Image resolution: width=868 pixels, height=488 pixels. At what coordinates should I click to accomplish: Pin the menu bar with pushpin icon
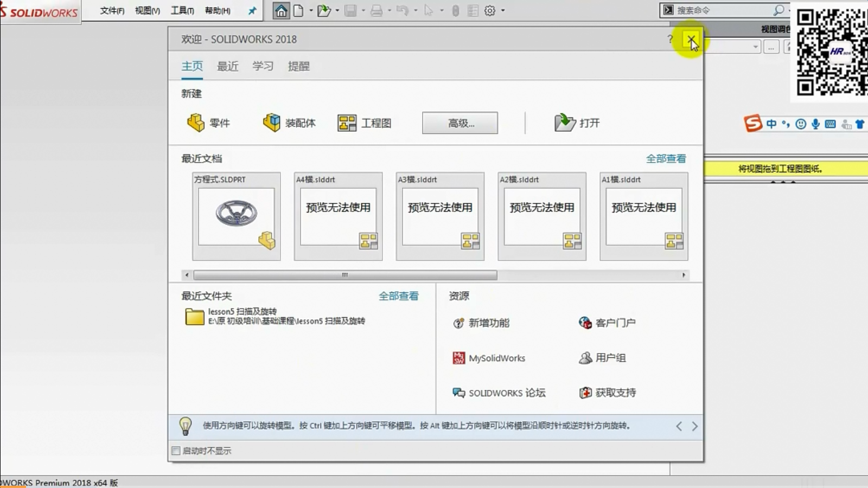[252, 11]
